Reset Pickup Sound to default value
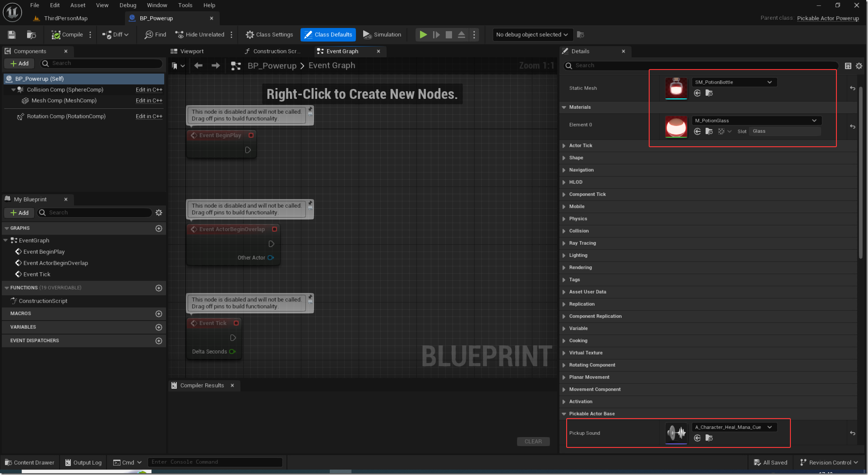This screenshot has width=868, height=475. click(852, 433)
